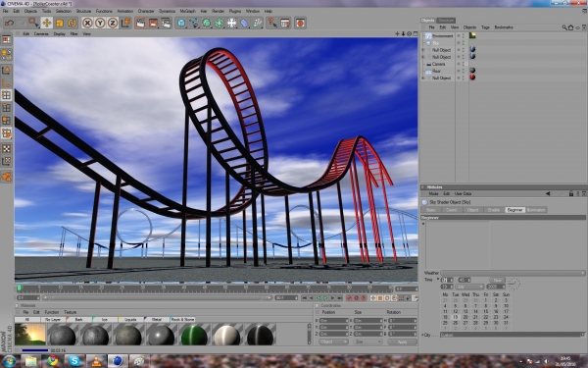Switch to the Basic attributes tab
This screenshot has width=588, height=368.
click(431, 210)
